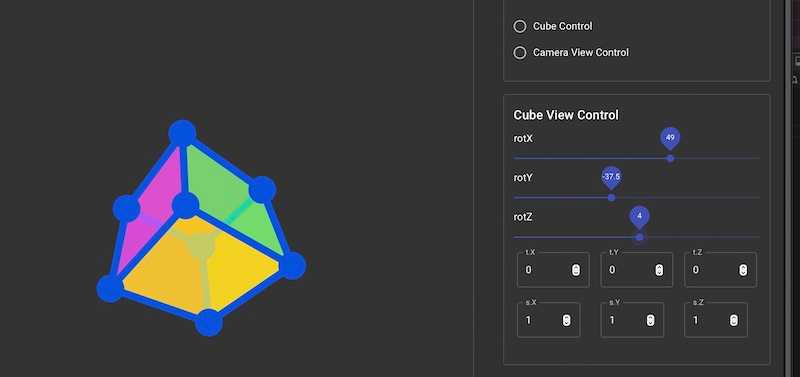Focus the t.Y input field
This screenshot has height=377, width=800.
pos(637,270)
